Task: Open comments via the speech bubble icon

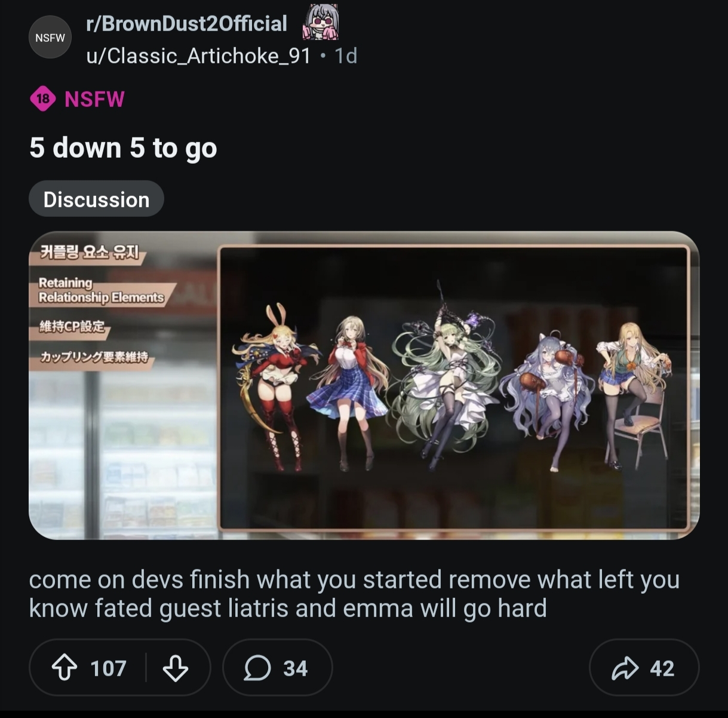Action: (257, 668)
